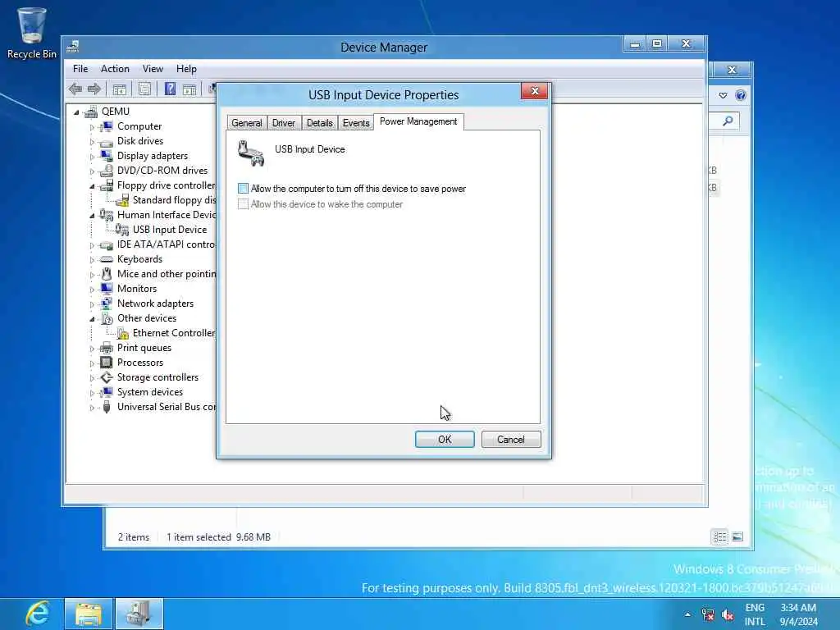Click the Universal Serial Bus controllers icon
The height and width of the screenshot is (630, 840).
tap(107, 407)
